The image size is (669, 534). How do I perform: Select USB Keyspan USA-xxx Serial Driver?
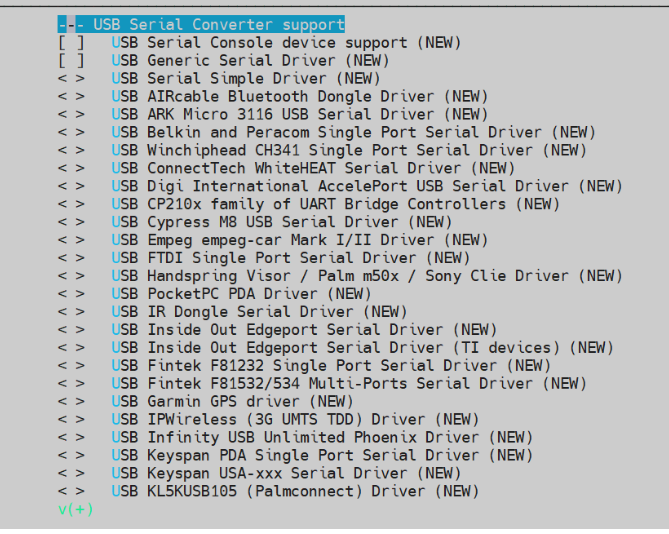point(286,473)
